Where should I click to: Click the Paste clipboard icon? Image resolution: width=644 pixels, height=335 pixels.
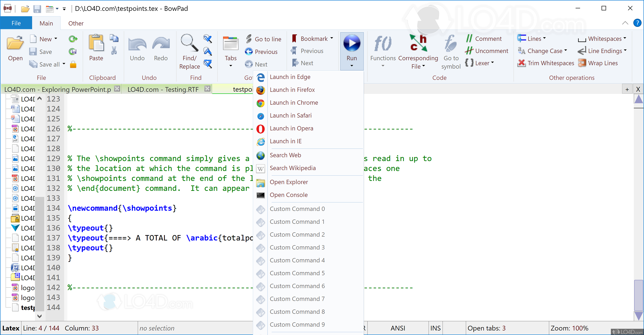tap(96, 42)
